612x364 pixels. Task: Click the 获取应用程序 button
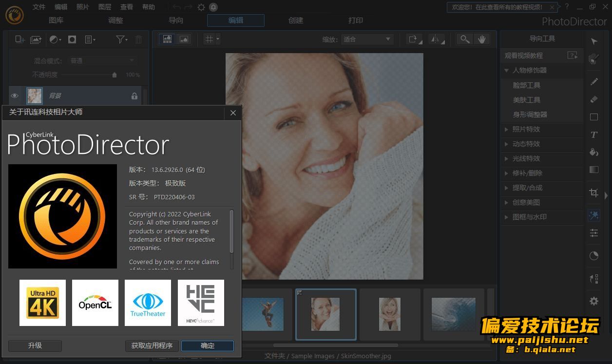click(x=152, y=345)
